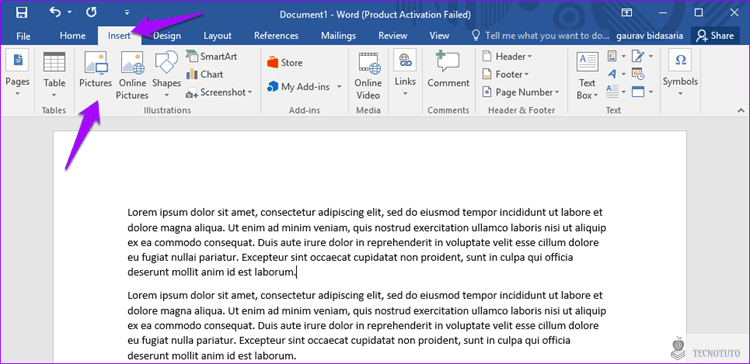Screen dimensions: 750x364
Task: Open Customize Quick Access Toolbar dropdown
Action: tap(127, 12)
